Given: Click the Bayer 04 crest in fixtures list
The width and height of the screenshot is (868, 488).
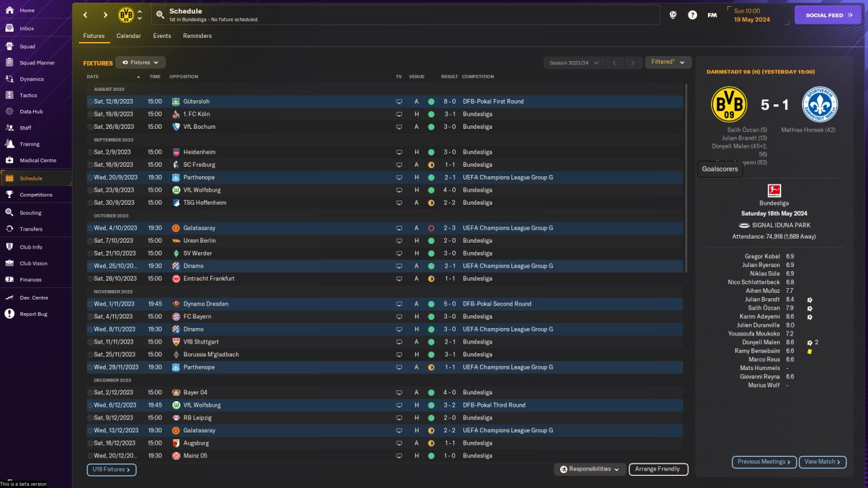Looking at the screenshot, I should coord(176,392).
